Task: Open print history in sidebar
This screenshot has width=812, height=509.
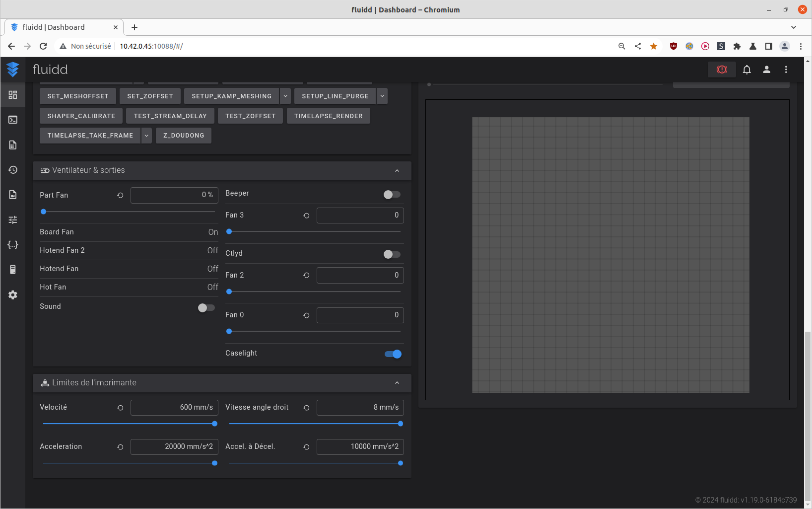Action: tap(13, 170)
